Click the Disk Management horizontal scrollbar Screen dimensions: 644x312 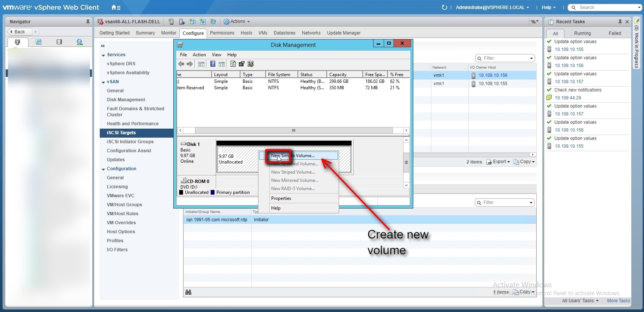293,130
